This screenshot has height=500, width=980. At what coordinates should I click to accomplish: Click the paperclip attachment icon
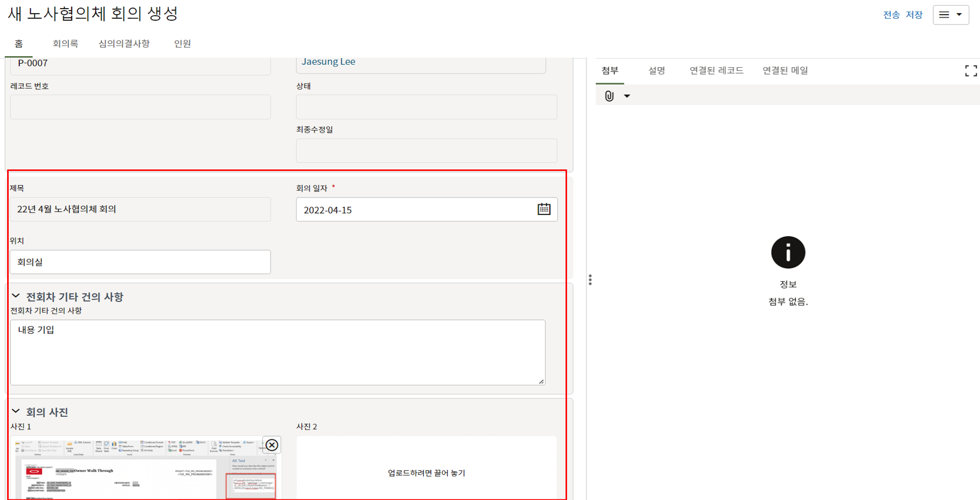(x=609, y=96)
